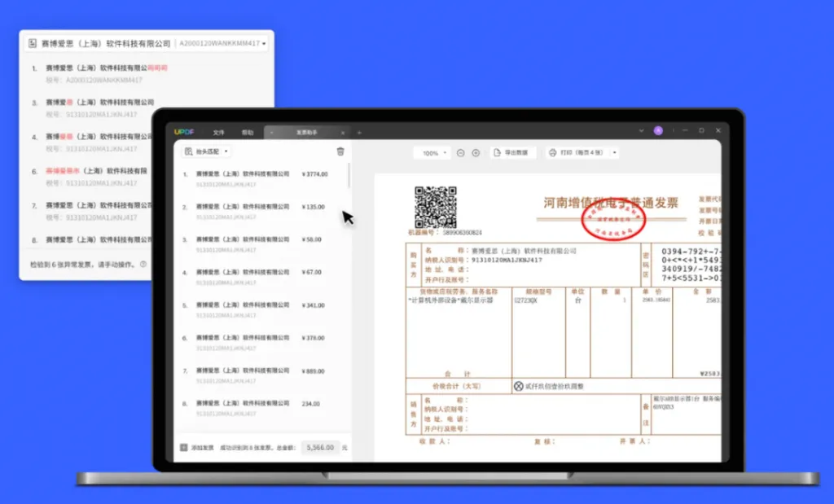834x504 pixels.
Task: Expand the title bar chevron menu
Action: (x=643, y=131)
